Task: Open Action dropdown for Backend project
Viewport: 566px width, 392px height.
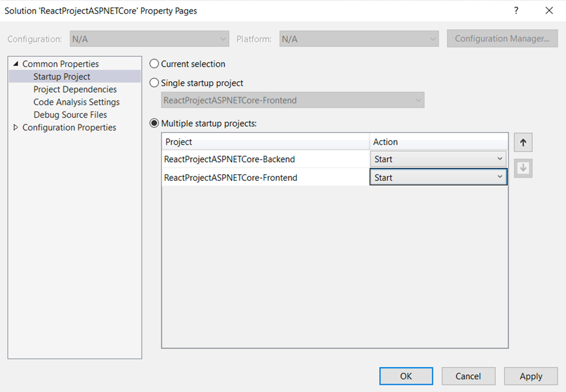Action: coord(438,159)
